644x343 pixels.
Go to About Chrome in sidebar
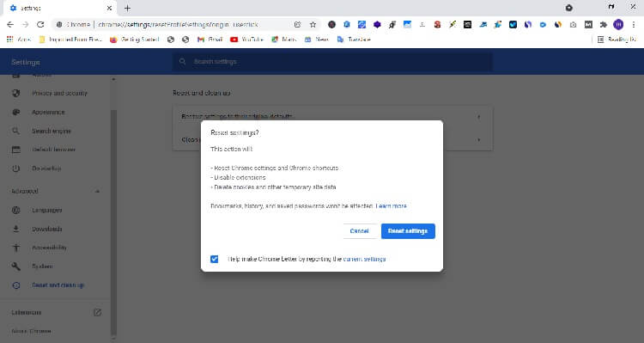tap(31, 331)
